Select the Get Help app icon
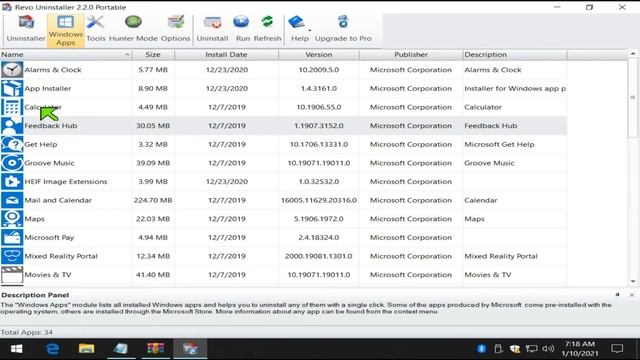640x360 pixels. [x=12, y=144]
